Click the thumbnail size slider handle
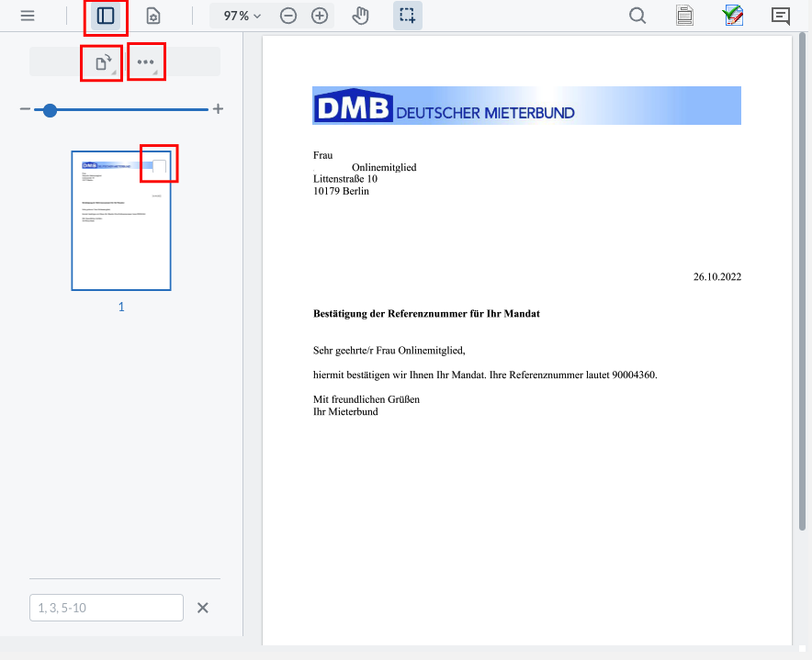The height and width of the screenshot is (660, 812). pos(50,109)
